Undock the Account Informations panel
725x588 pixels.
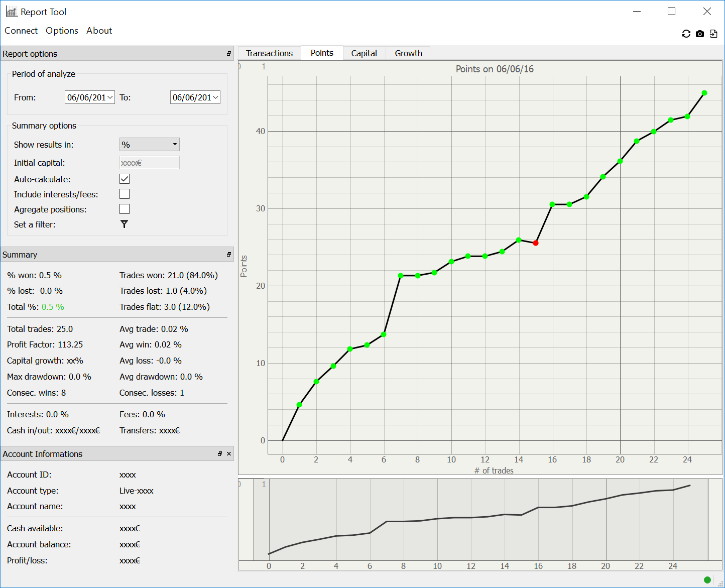coord(220,454)
